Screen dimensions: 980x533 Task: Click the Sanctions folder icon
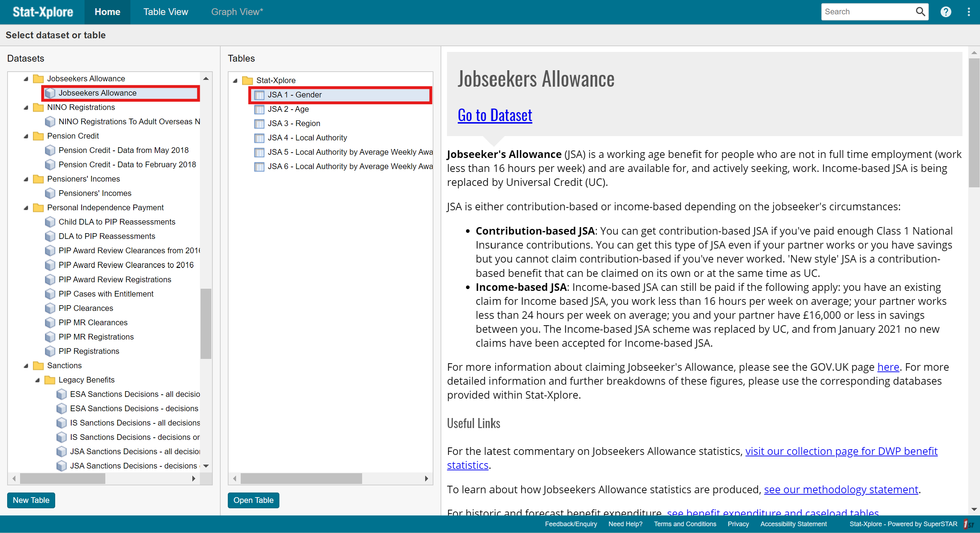tap(38, 366)
